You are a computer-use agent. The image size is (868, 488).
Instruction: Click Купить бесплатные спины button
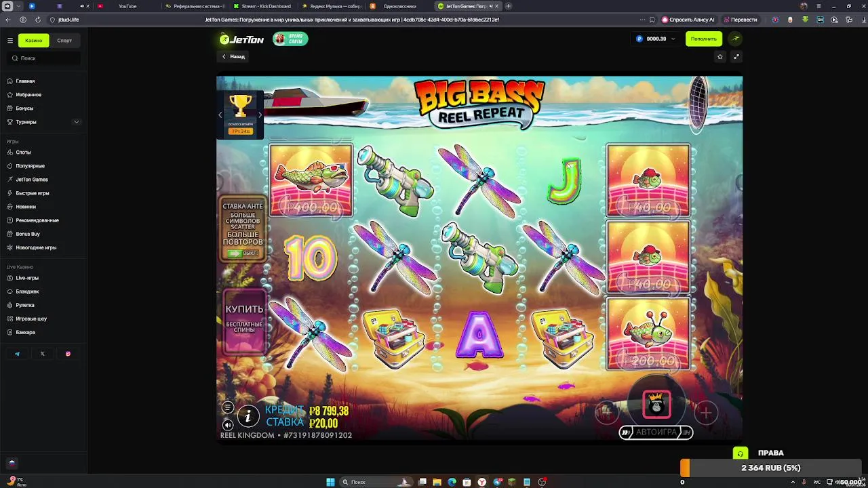[244, 321]
